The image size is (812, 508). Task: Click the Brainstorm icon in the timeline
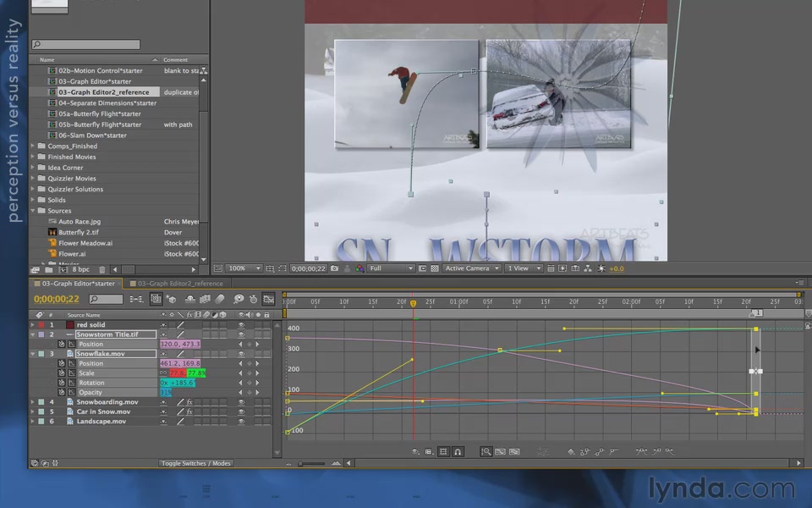239,299
